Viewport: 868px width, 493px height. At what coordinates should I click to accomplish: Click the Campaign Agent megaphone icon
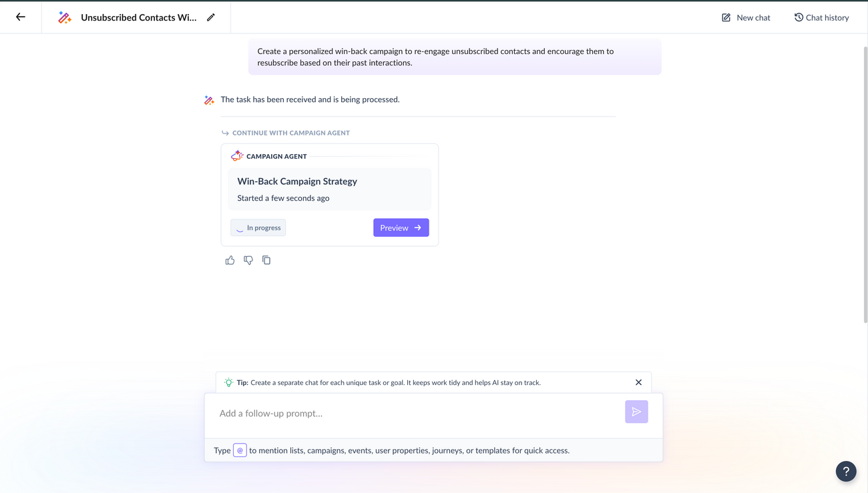click(x=237, y=156)
